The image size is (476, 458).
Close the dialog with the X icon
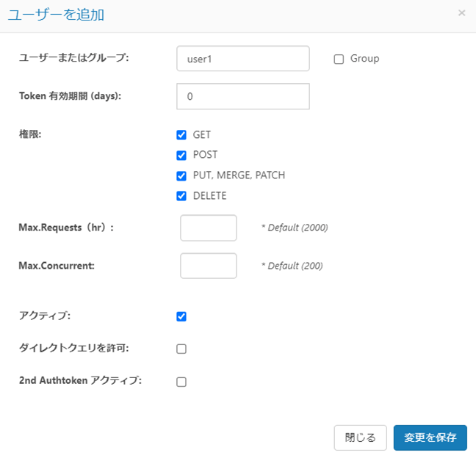tap(461, 13)
